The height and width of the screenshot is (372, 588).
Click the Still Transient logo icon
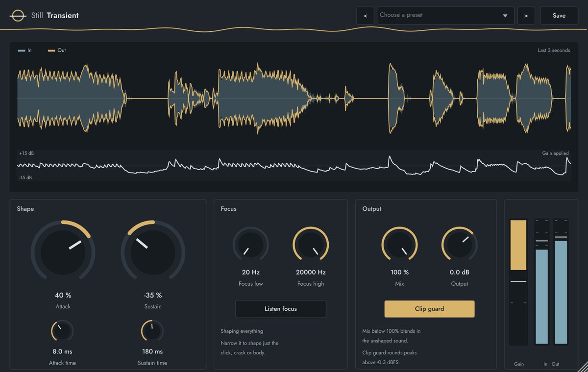click(18, 16)
